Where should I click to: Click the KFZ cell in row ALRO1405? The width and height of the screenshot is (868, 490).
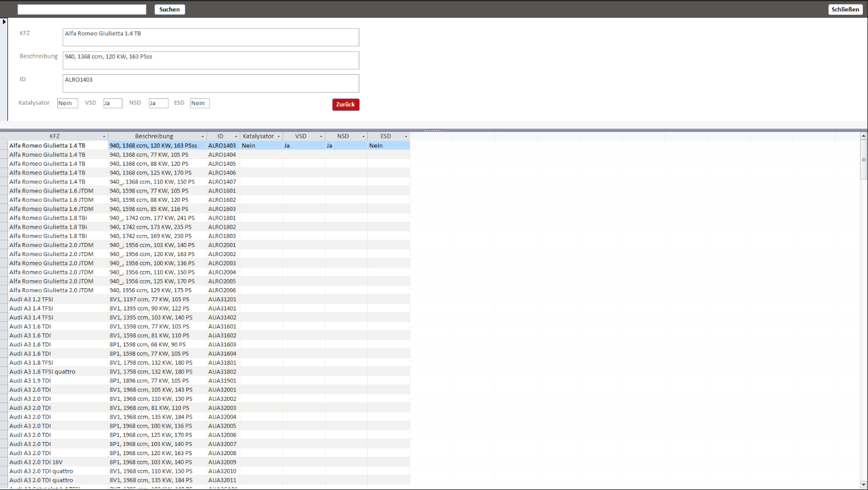point(58,164)
